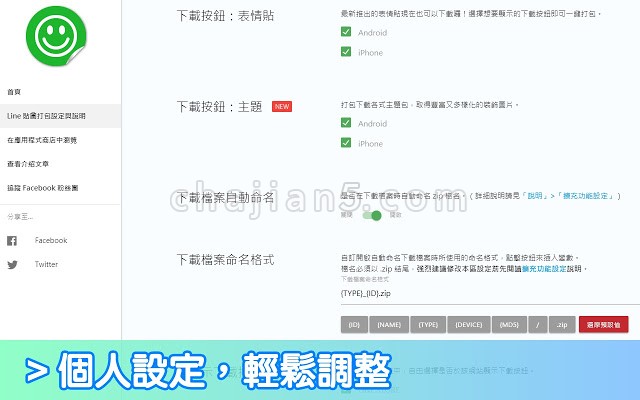Uncheck Android under 下載按鈕:主題
640x400 pixels.
tap(346, 123)
